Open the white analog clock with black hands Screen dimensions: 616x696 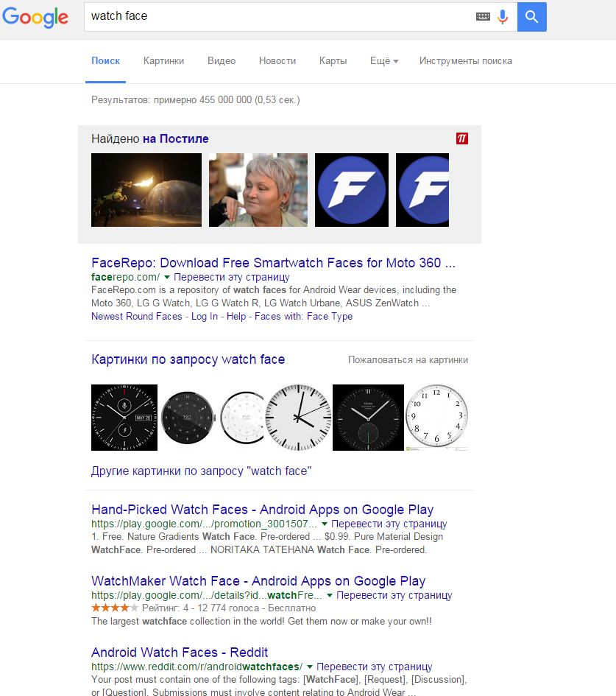pos(299,418)
